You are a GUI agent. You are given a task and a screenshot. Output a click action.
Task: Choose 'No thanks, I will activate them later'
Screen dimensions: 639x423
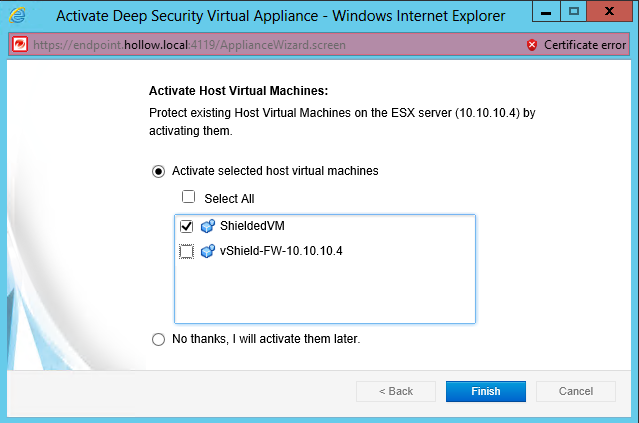pos(158,339)
